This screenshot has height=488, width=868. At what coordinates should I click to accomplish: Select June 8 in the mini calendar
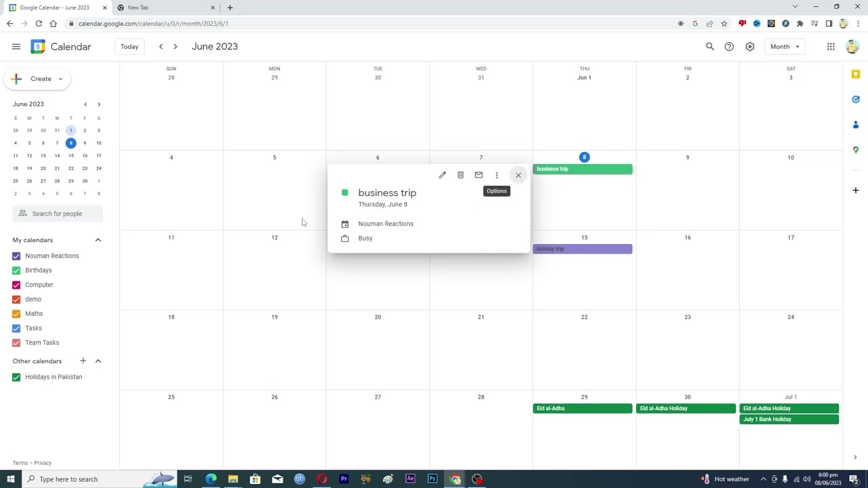point(71,143)
